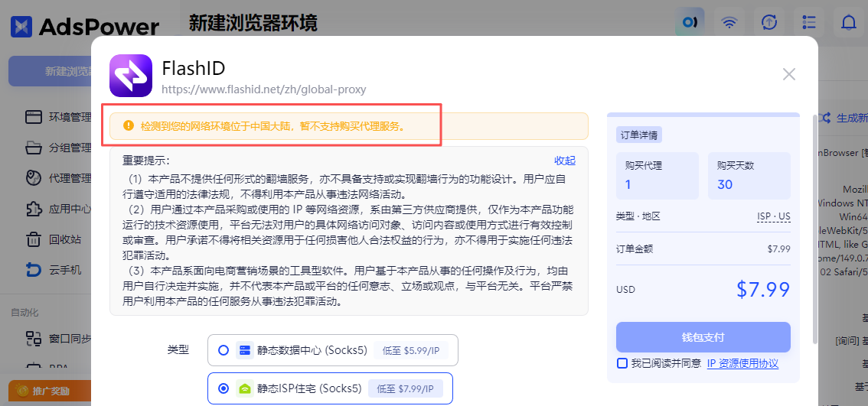Click the flashid.net URL under FlashID title
Image resolution: width=868 pixels, height=406 pixels.
[x=264, y=89]
